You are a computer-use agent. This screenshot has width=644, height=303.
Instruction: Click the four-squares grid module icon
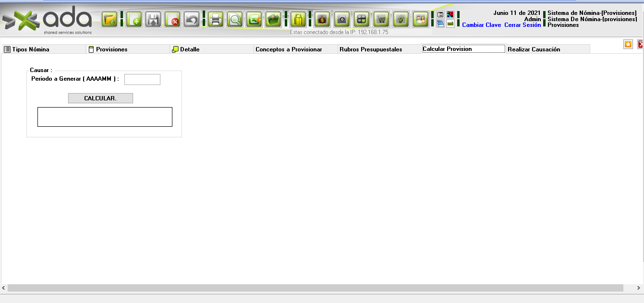(362, 20)
